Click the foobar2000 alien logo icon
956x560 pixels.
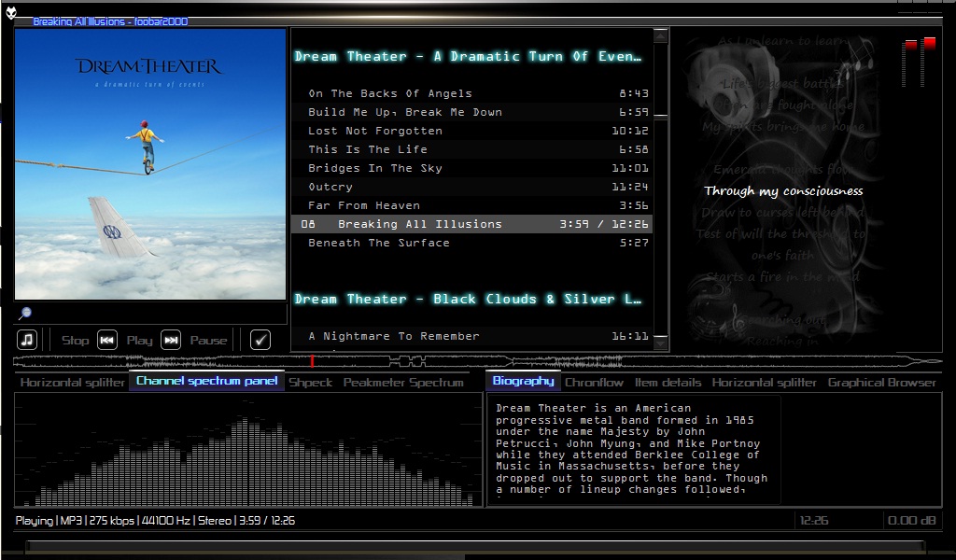point(11,12)
